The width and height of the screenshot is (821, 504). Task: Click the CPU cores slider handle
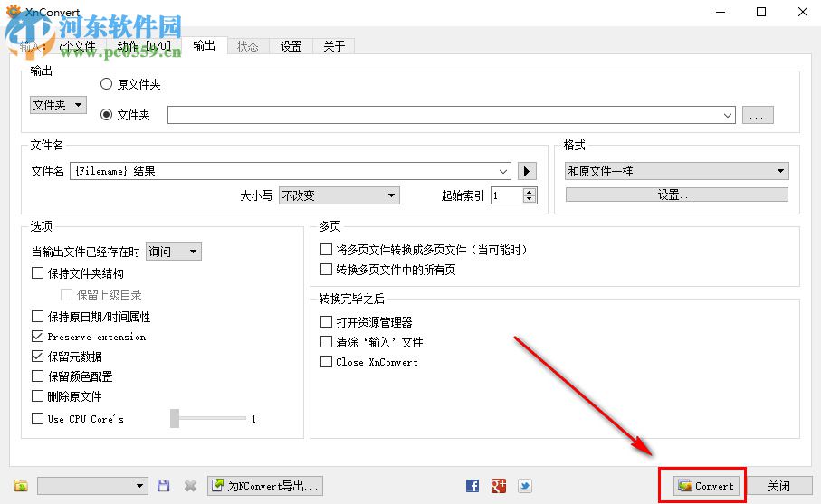(x=175, y=418)
